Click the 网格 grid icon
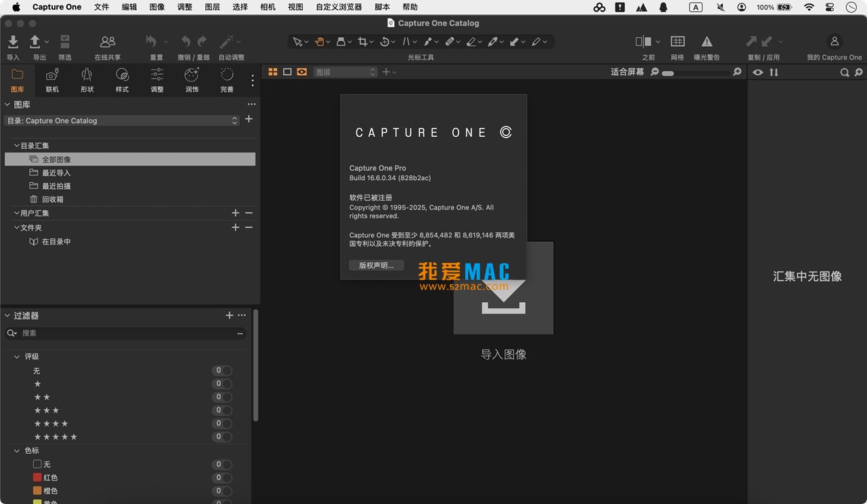Screen dimensions: 867x504 pyautogui.click(x=677, y=42)
